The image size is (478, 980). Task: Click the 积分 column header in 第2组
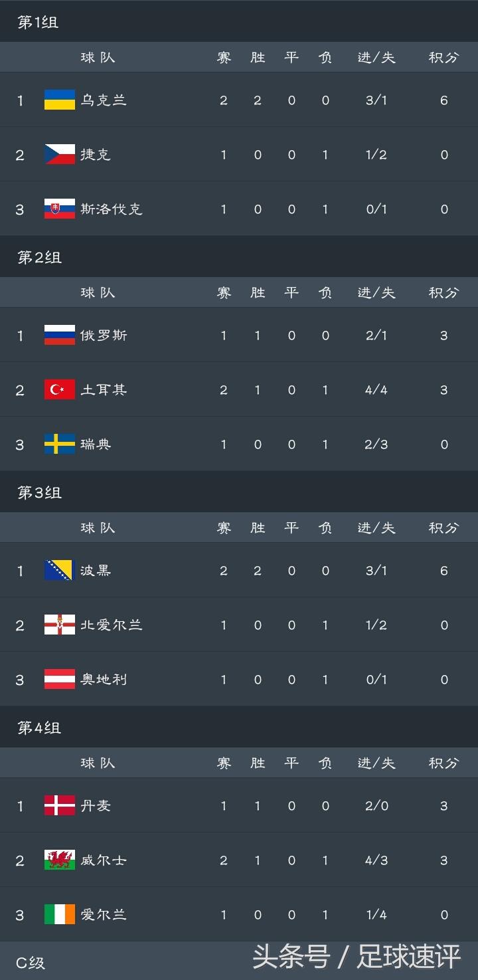(443, 293)
